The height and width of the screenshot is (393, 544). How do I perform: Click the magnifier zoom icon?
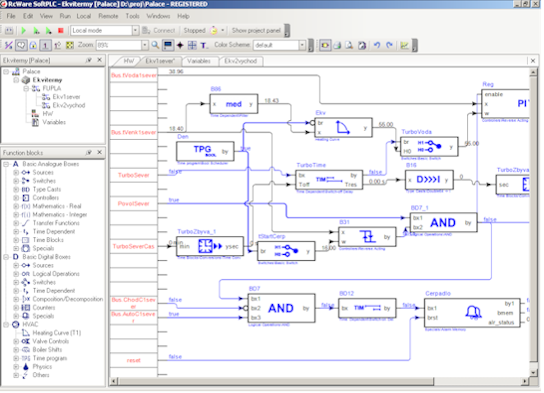(155, 45)
